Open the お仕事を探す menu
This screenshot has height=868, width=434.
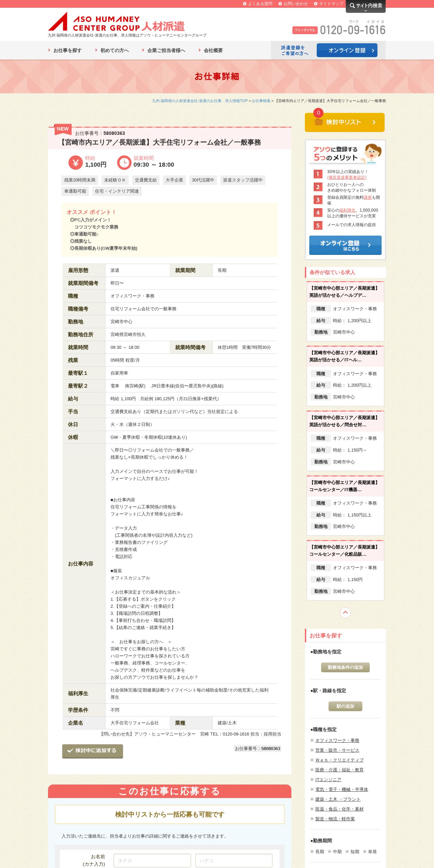point(65,50)
